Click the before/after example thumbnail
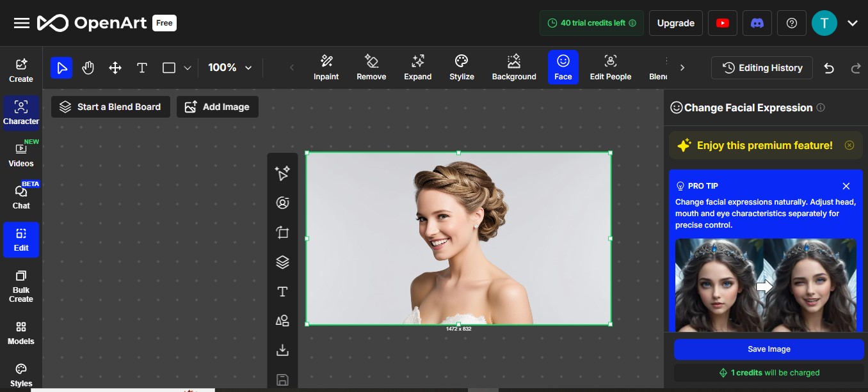 pyautogui.click(x=766, y=285)
